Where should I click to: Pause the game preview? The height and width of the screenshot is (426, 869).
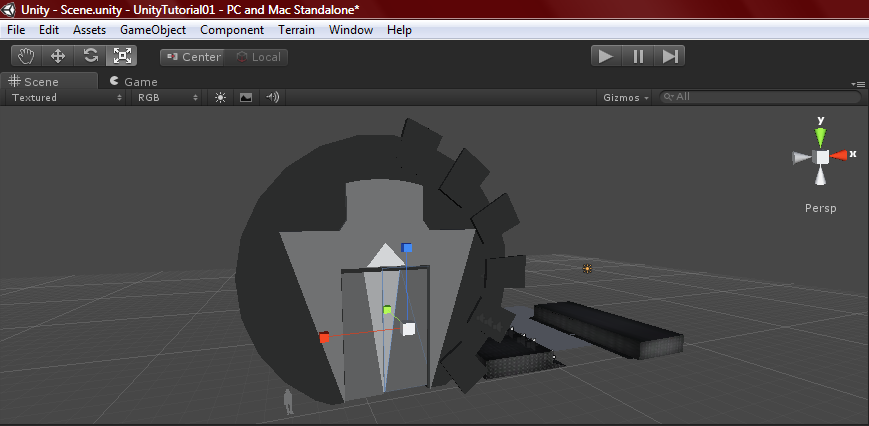coord(638,56)
